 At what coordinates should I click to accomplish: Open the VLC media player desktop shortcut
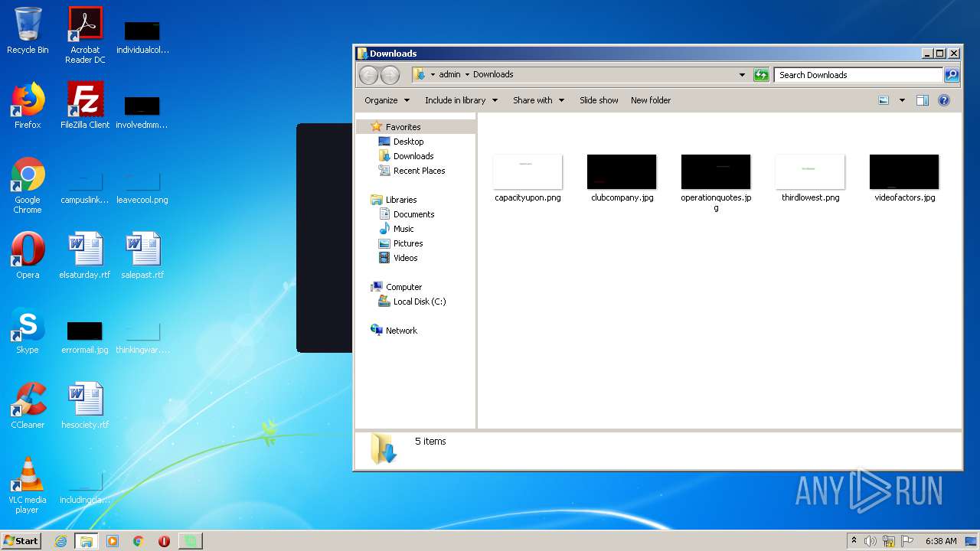pyautogui.click(x=28, y=485)
